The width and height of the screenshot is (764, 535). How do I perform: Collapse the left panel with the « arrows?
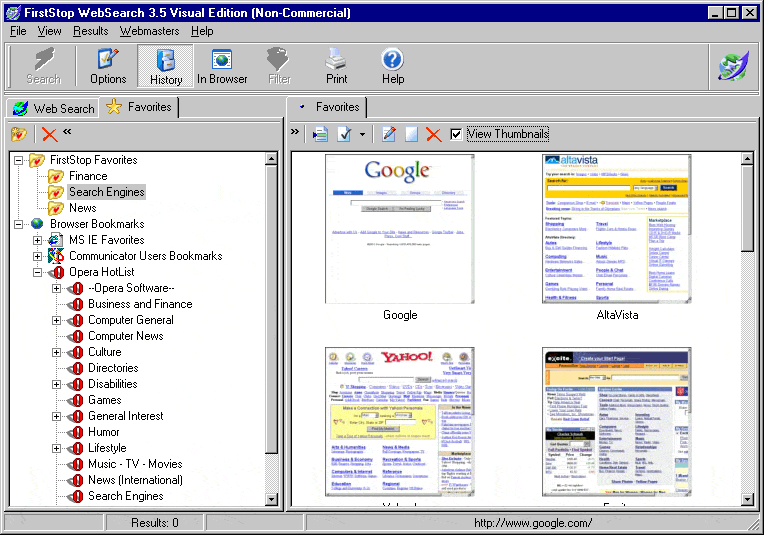click(67, 132)
